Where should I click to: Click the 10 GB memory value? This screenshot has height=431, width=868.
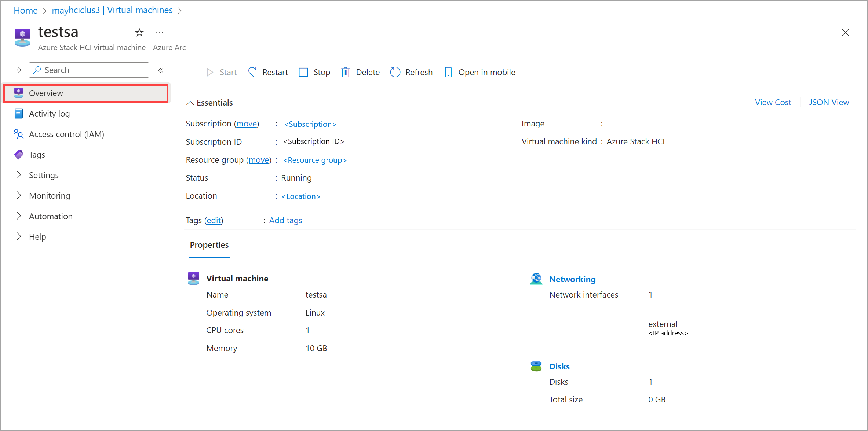tap(316, 348)
